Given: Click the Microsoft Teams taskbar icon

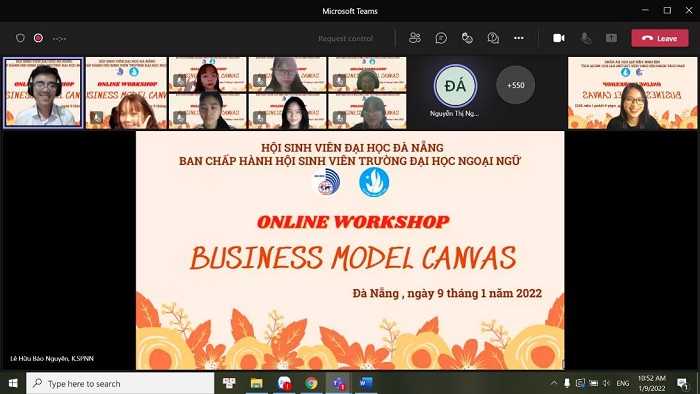Looking at the screenshot, I should pos(338,383).
